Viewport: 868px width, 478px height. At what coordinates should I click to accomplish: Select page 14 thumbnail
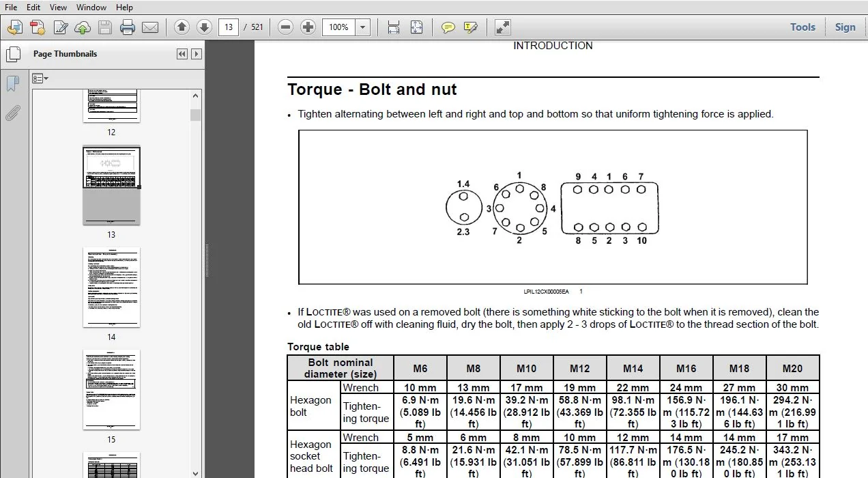(x=111, y=287)
